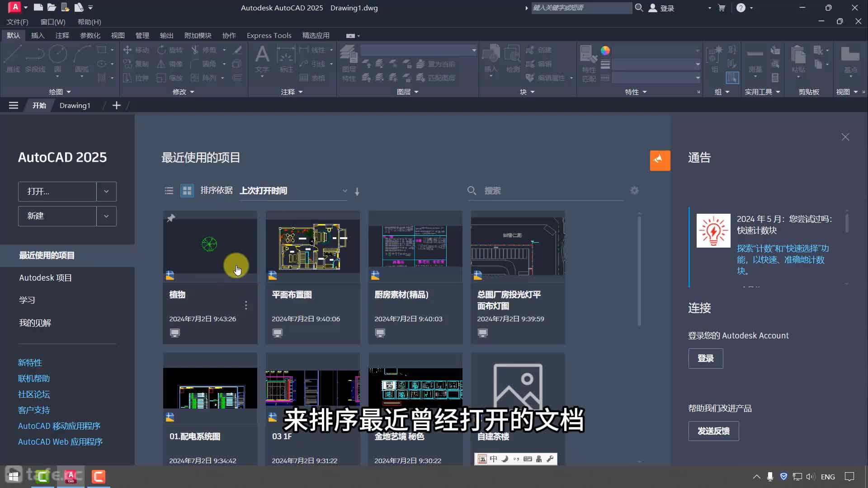868x488 pixels.
Task: Click the 打开... button
Action: click(57, 192)
